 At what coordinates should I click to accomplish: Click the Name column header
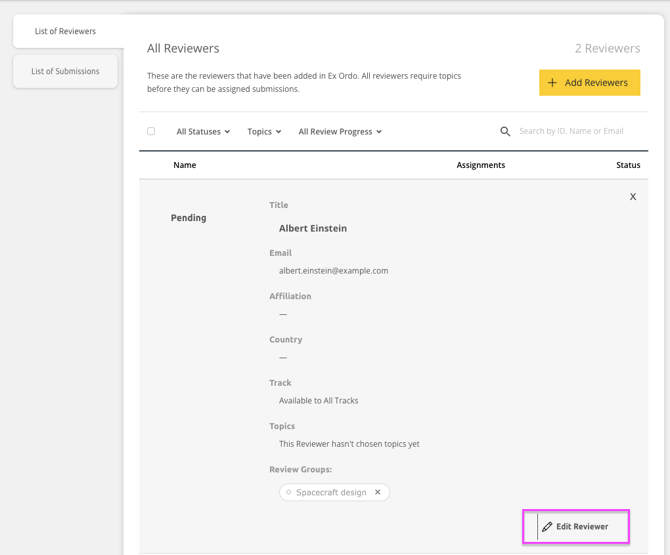coord(184,165)
